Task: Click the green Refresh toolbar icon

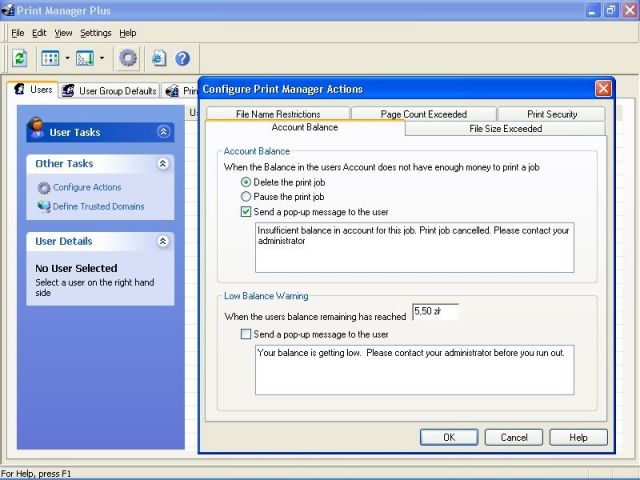Action: point(19,58)
